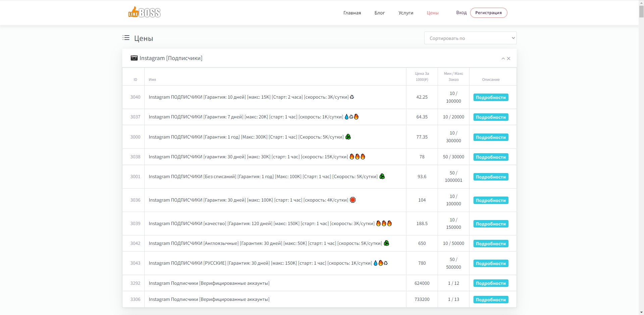Click the price 64.35 cell

click(x=422, y=117)
